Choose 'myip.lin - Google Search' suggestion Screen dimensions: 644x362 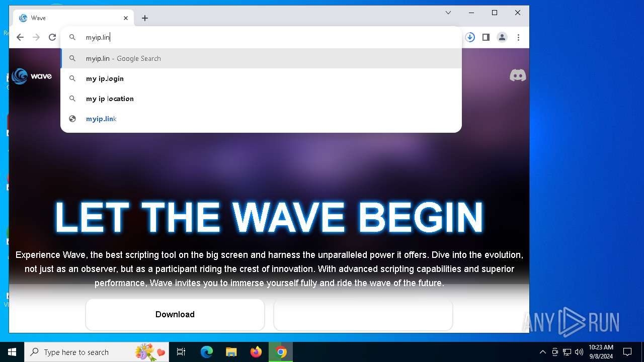click(261, 58)
